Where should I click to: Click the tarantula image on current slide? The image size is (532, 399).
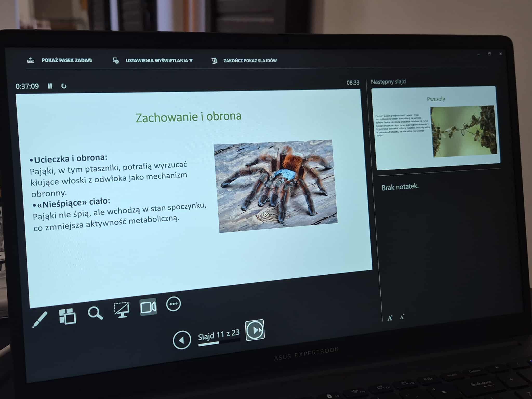coord(276,185)
